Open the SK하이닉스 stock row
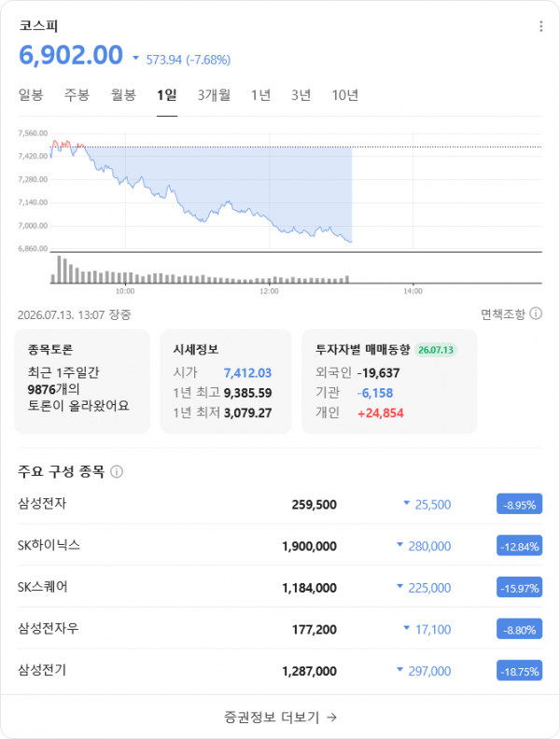Viewport: 560px width, 739px height. coord(280,545)
